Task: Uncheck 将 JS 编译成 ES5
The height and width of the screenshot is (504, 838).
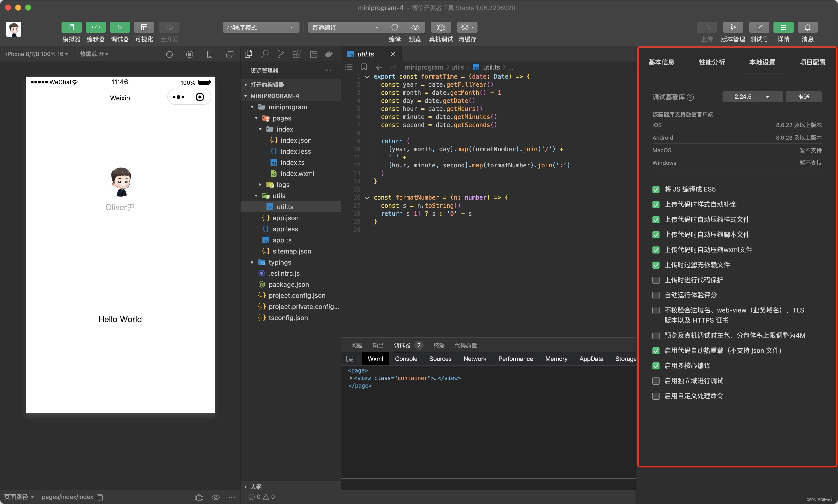Action: tap(656, 190)
